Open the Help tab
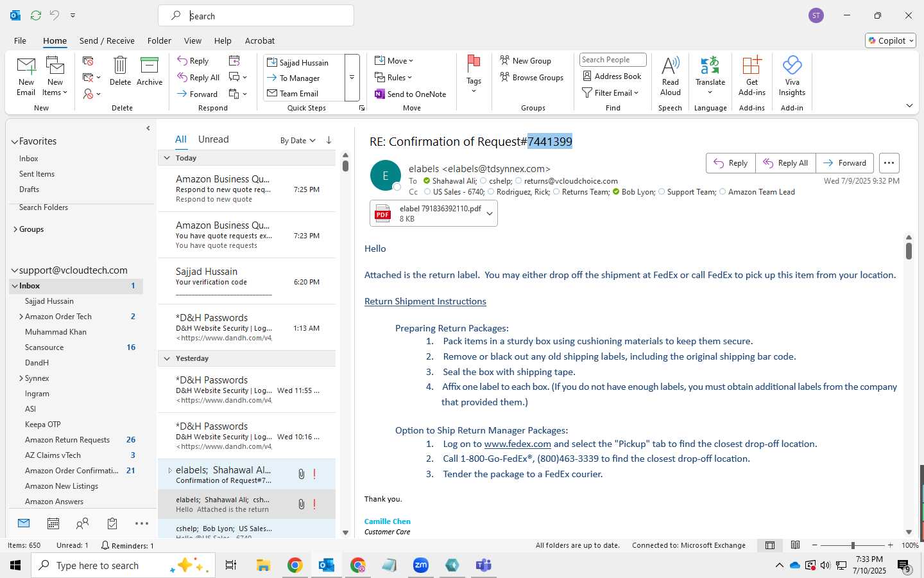The height and width of the screenshot is (578, 924). [223, 40]
